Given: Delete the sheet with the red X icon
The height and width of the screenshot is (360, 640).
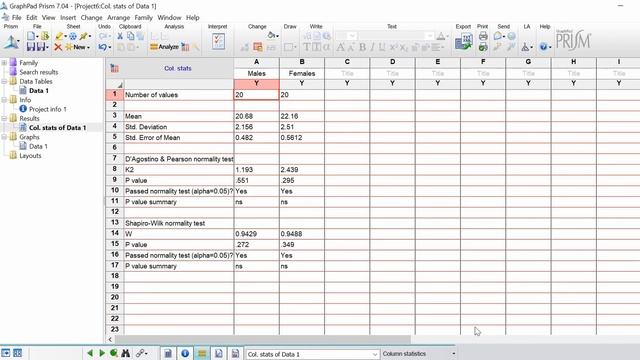Looking at the screenshot, I should pyautogui.click(x=58, y=47).
